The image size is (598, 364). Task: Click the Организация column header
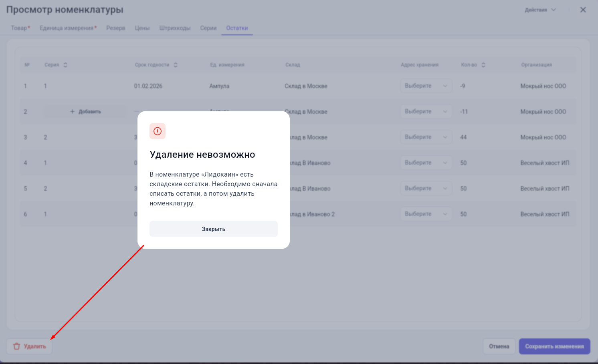point(536,65)
